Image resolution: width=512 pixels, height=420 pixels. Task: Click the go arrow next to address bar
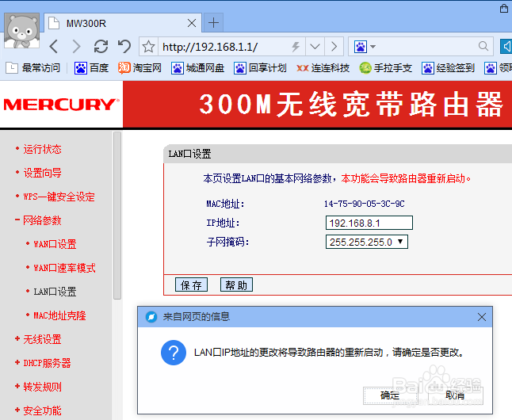pos(334,47)
